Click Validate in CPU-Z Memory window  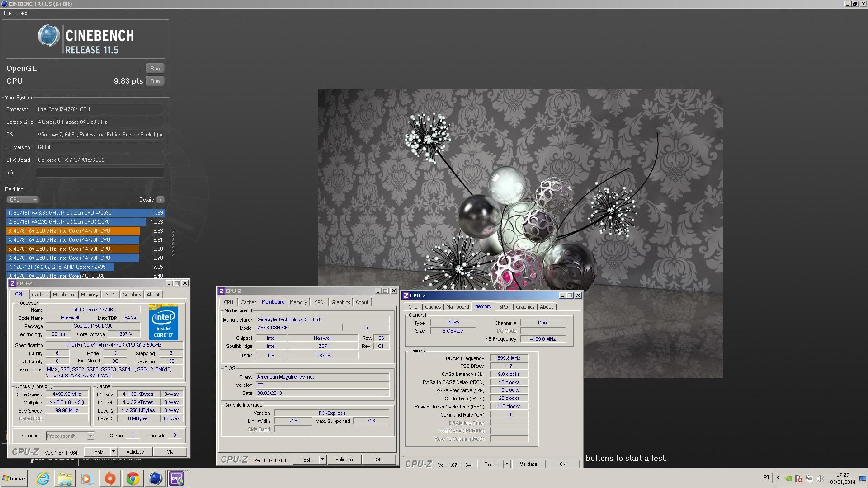[528, 464]
